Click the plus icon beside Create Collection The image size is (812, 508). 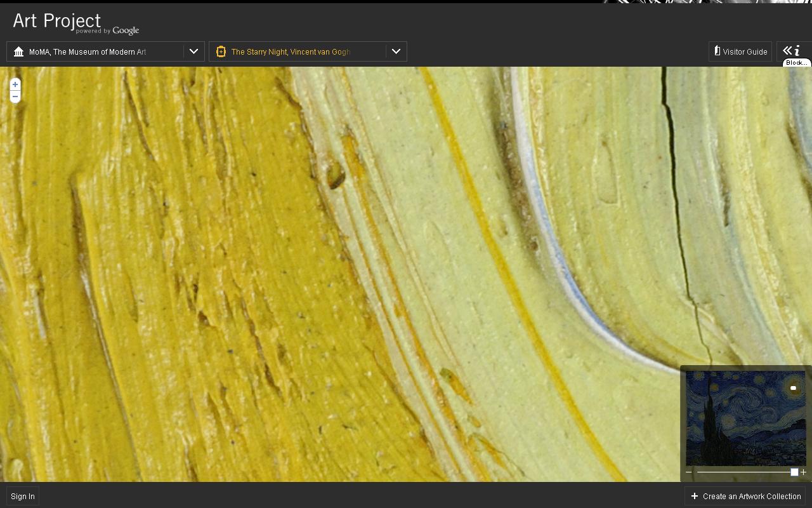[x=695, y=496]
